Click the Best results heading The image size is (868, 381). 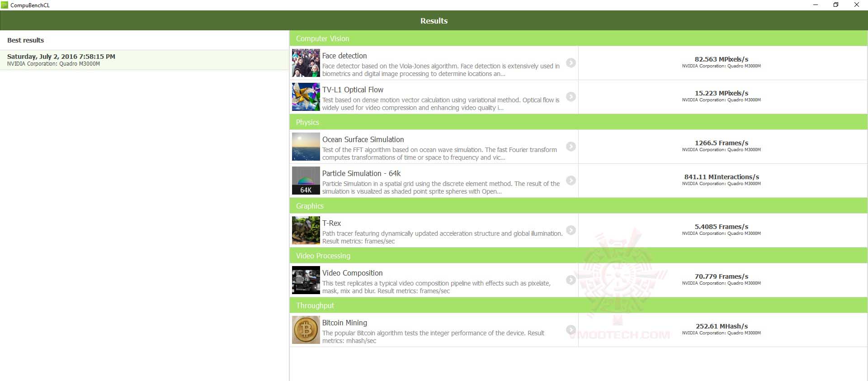click(25, 40)
